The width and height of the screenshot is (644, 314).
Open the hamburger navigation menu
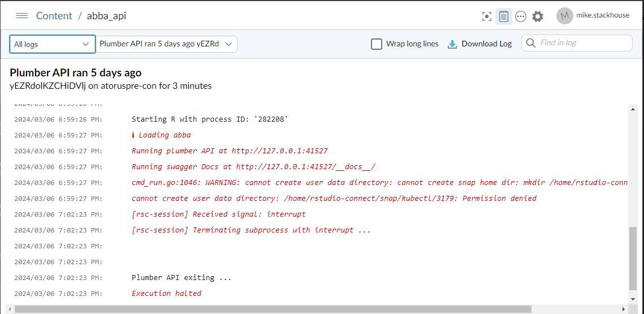22,16
